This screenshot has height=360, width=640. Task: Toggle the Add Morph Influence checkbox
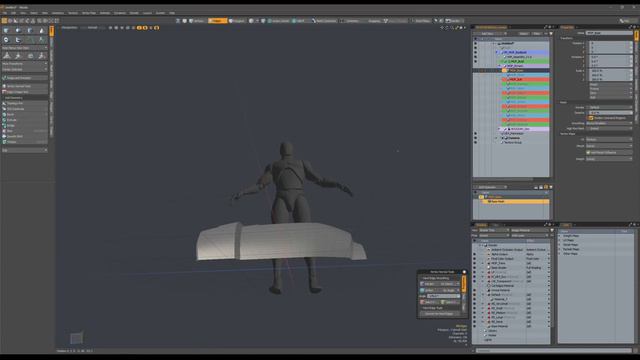coord(589,152)
